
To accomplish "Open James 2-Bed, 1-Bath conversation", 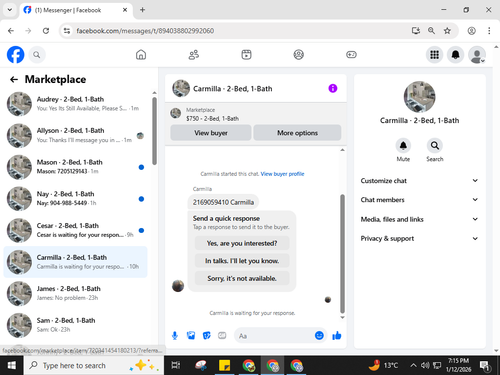I will [x=75, y=293].
